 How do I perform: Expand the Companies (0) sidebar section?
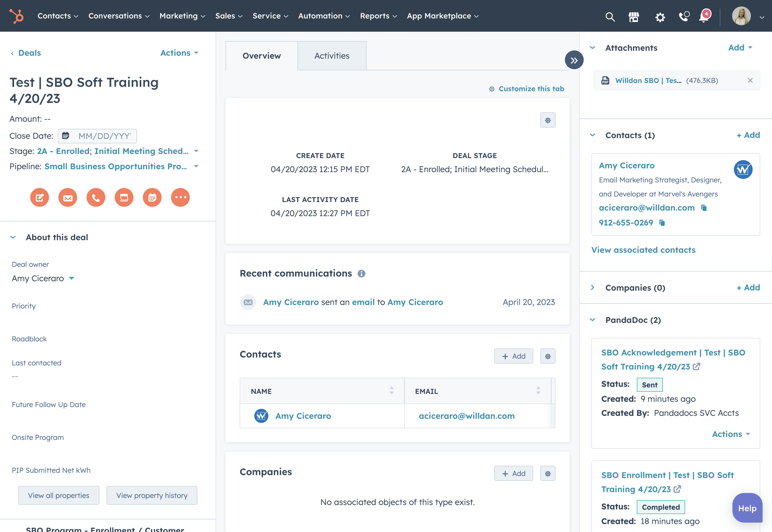tap(592, 287)
